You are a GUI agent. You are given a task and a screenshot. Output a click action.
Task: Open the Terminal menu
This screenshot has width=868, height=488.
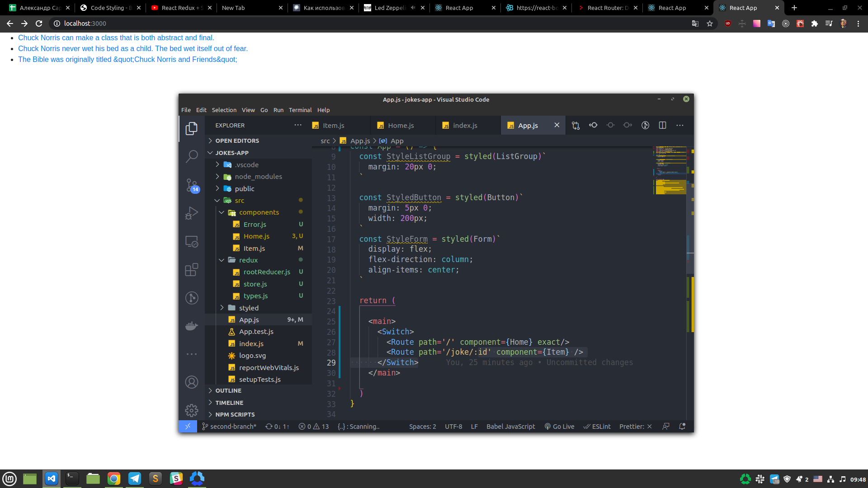click(300, 110)
